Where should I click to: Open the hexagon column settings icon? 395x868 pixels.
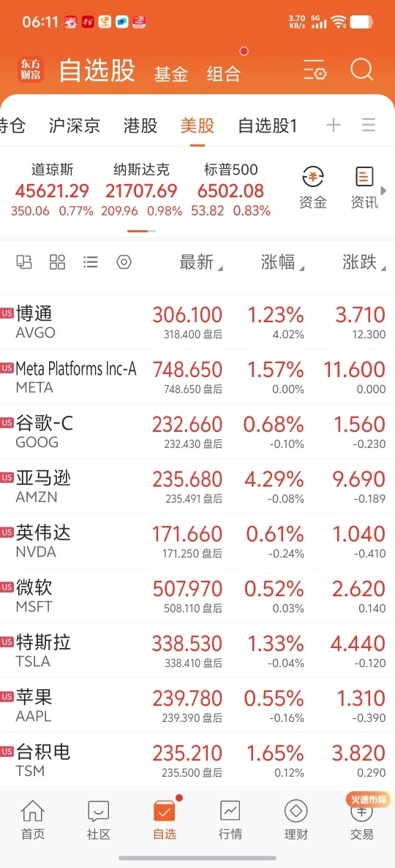pyautogui.click(x=124, y=262)
